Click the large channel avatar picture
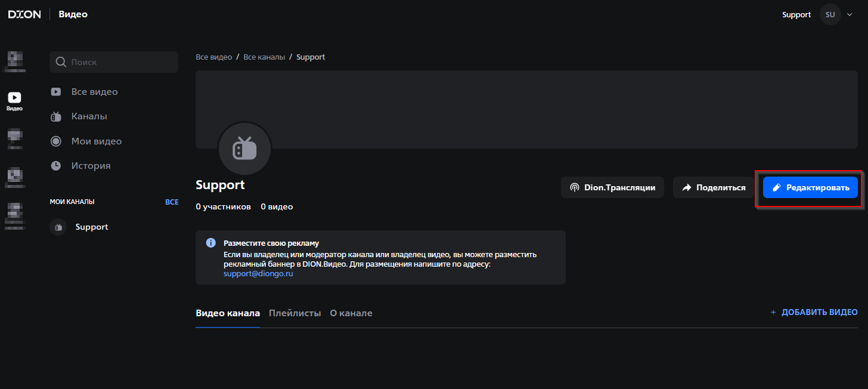 [x=244, y=149]
